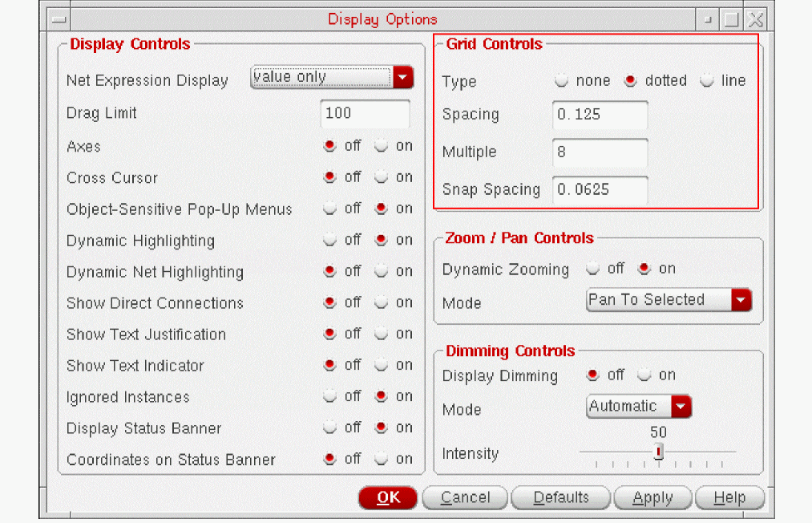Select dotted grid type
This screenshot has width=812, height=523.
pos(630,80)
